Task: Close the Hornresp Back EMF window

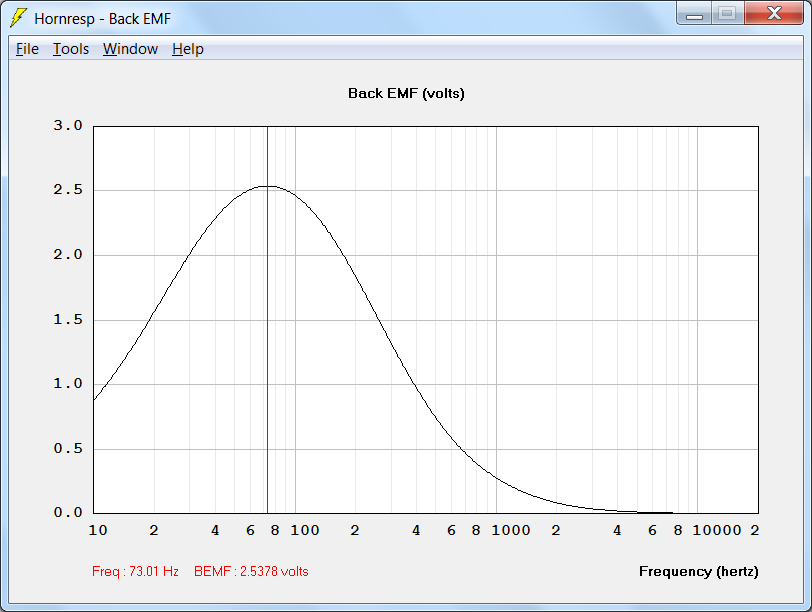Action: 774,13
